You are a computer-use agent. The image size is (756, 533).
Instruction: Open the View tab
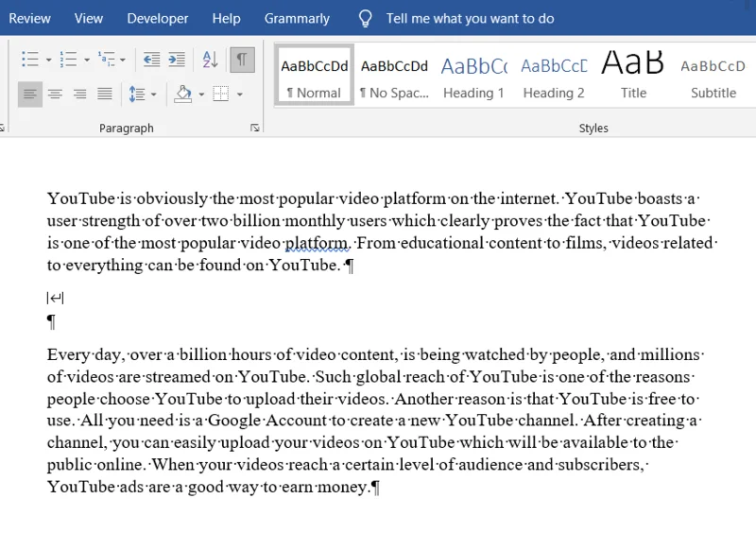89,18
